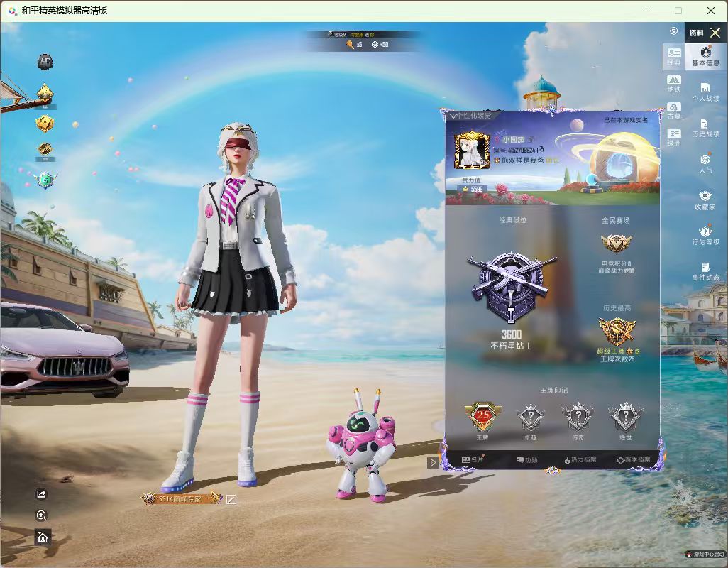Image resolution: width=728 pixels, height=568 pixels.
Task: Open the 功勋 merit tab
Action: coord(526,460)
